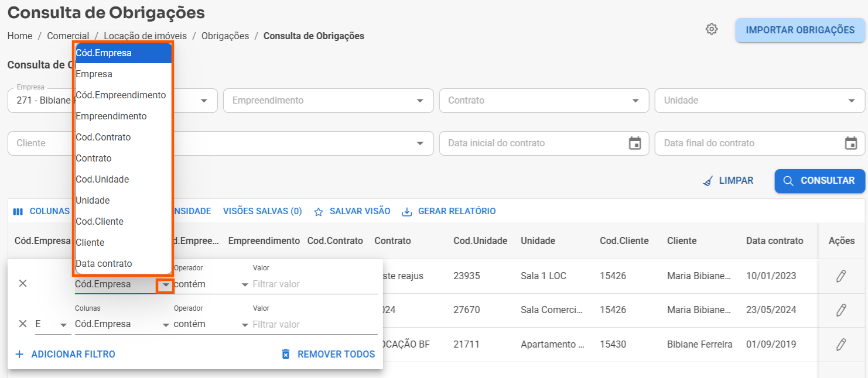Edit the row dated 10/01/2023
The width and height of the screenshot is (868, 378).
(841, 276)
